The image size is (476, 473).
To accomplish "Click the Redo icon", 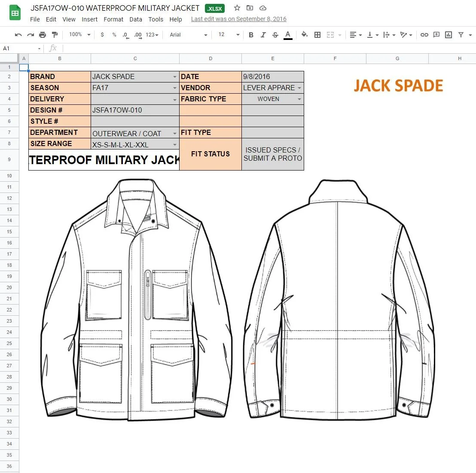I will pyautogui.click(x=31, y=35).
